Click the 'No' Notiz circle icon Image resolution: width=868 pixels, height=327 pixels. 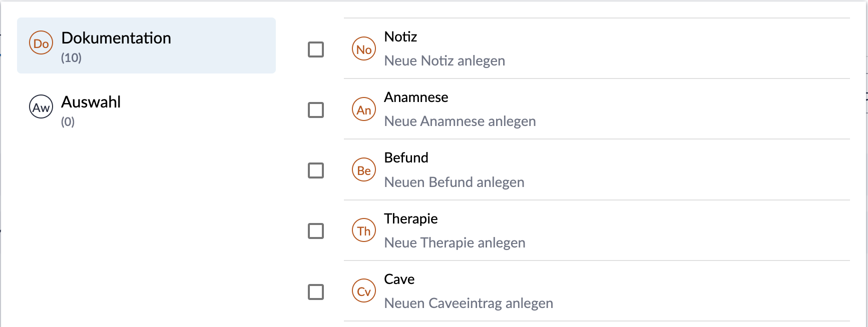pos(364,49)
